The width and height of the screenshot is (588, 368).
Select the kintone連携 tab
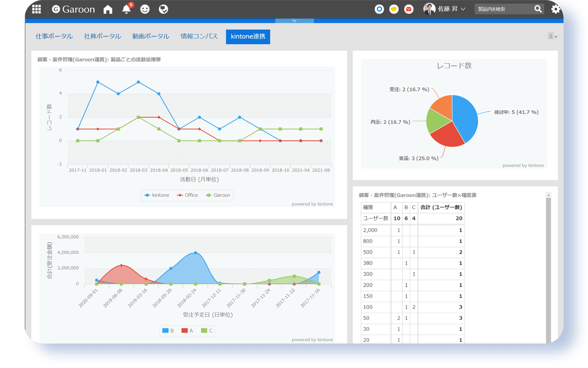(x=248, y=37)
